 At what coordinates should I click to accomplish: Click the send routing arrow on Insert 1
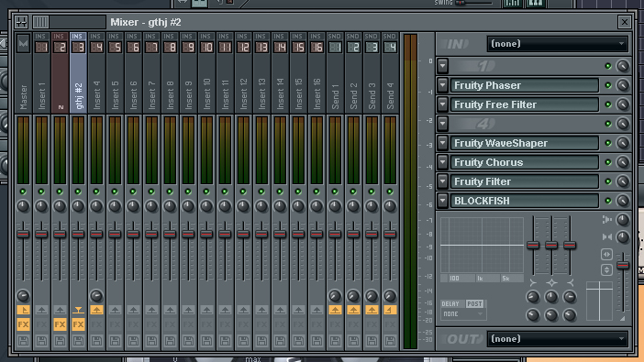coord(41,311)
